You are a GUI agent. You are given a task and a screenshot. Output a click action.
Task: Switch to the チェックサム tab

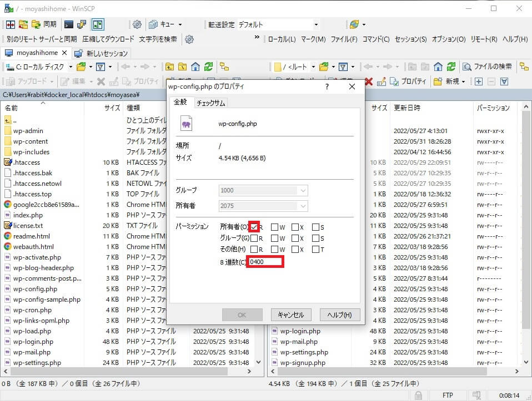click(211, 103)
